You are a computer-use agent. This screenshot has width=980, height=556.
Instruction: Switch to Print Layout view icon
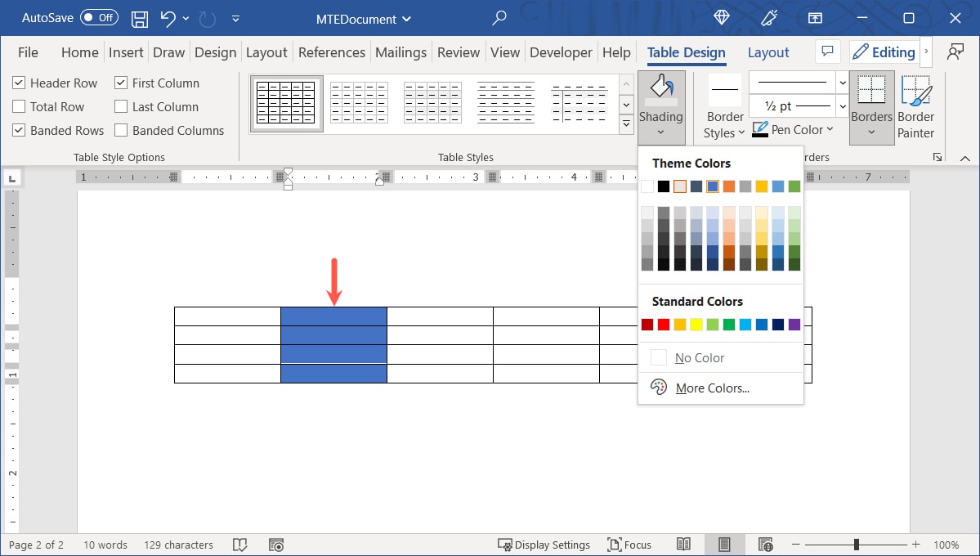(x=723, y=545)
